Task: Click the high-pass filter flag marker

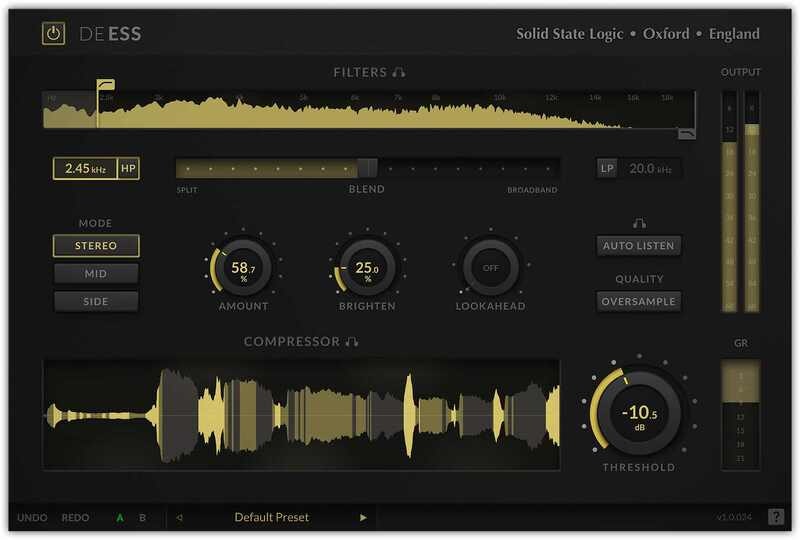Action: 104,86
